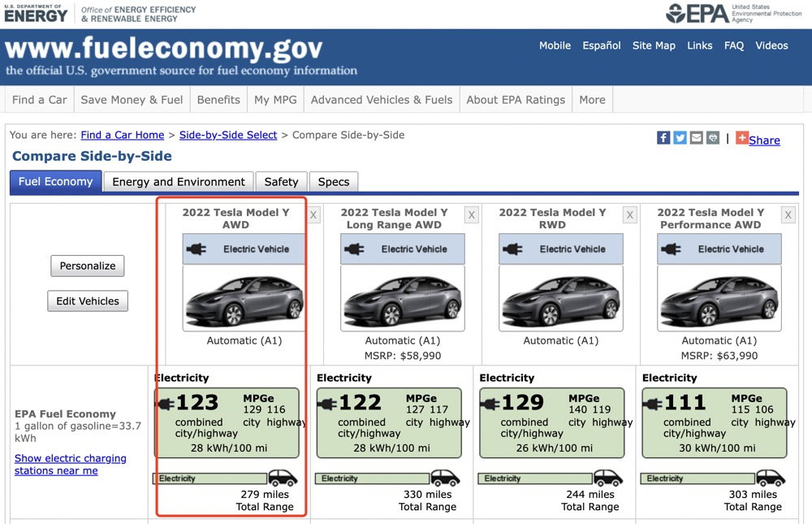Click the U.S. Department of Energy logo
Viewport: 812px width, 524px height.
click(x=36, y=13)
